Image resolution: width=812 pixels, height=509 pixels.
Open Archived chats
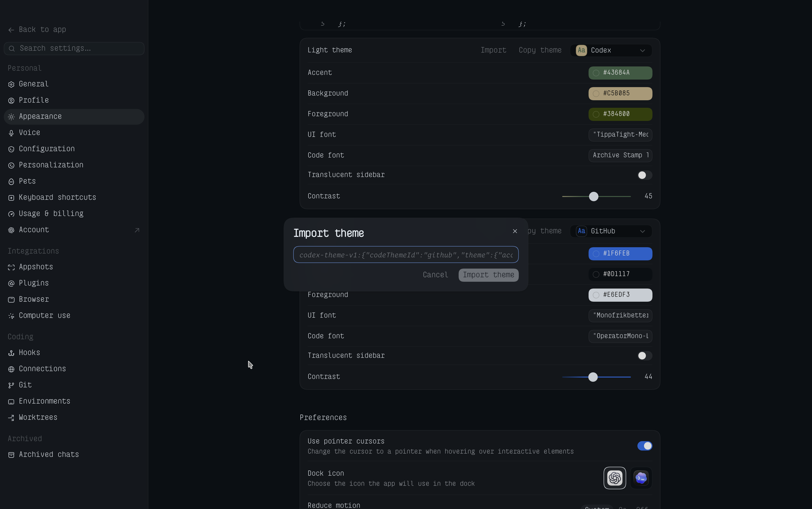tap(74, 455)
